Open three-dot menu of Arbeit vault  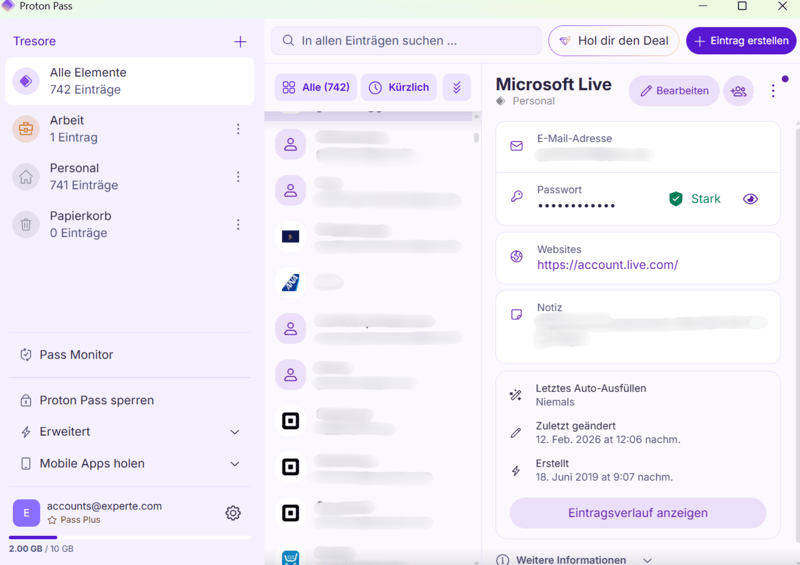pos(238,129)
